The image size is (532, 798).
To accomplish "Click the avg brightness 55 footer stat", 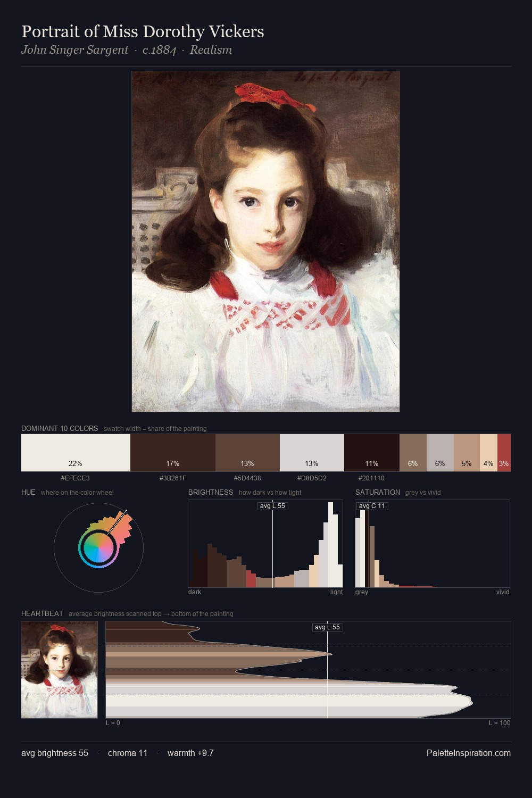I will pos(55,753).
